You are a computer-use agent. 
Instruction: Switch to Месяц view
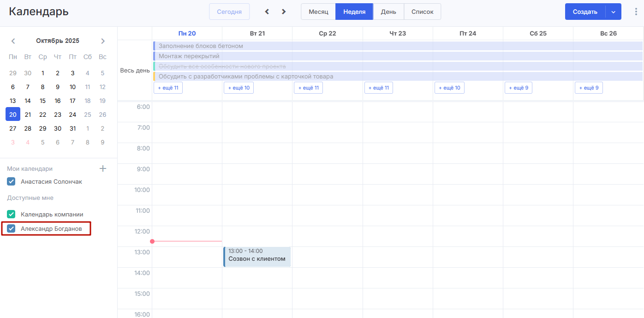coord(318,12)
